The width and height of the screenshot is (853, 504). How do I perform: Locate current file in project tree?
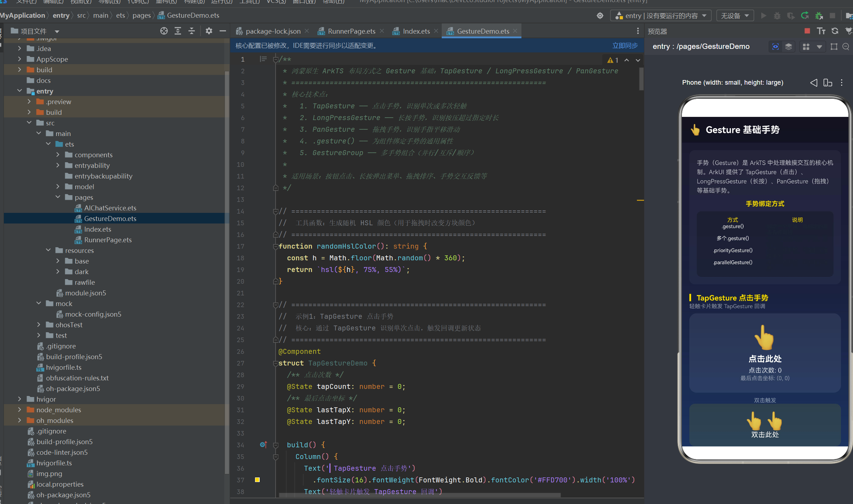[164, 31]
